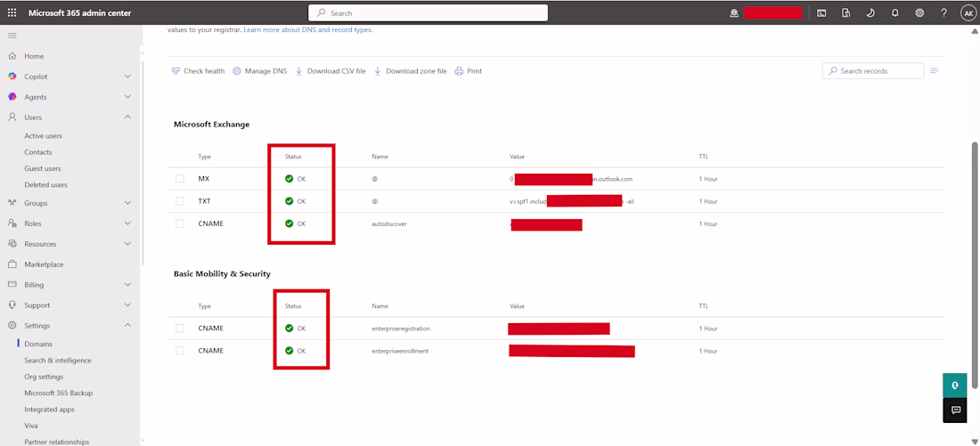Click the Resources printer icon in the sidebar
The width and height of the screenshot is (980, 446).
click(12, 244)
